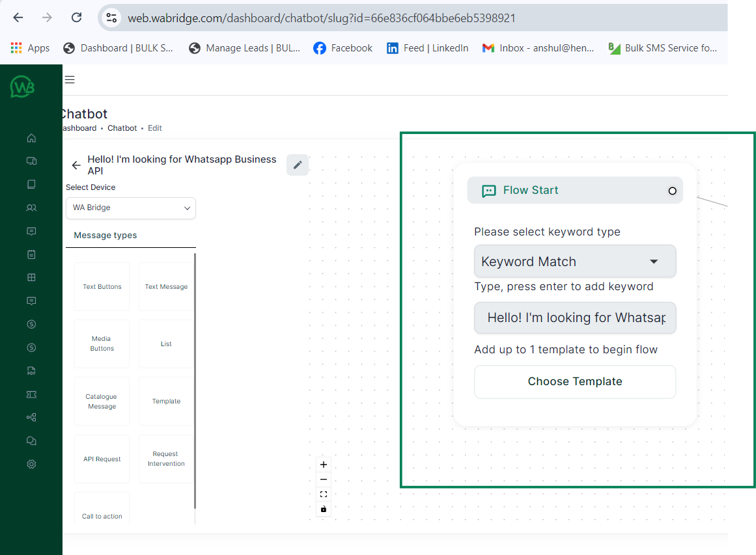The height and width of the screenshot is (555, 756).
Task: Open message icon just below grid icon
Action: [x=31, y=301]
